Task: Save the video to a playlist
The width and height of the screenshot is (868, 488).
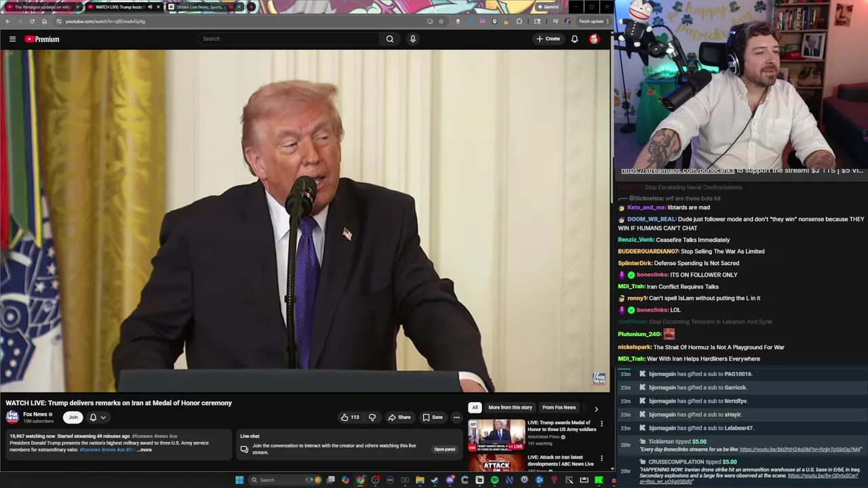Action: pyautogui.click(x=433, y=417)
